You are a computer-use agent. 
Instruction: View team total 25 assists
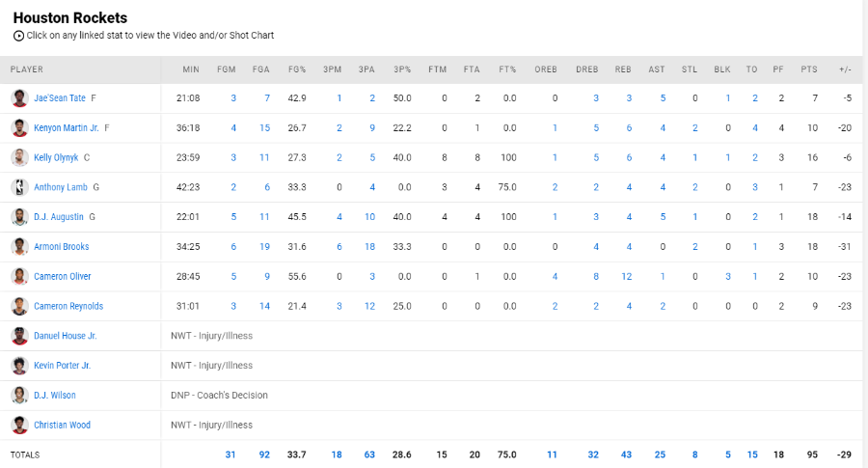coord(660,454)
